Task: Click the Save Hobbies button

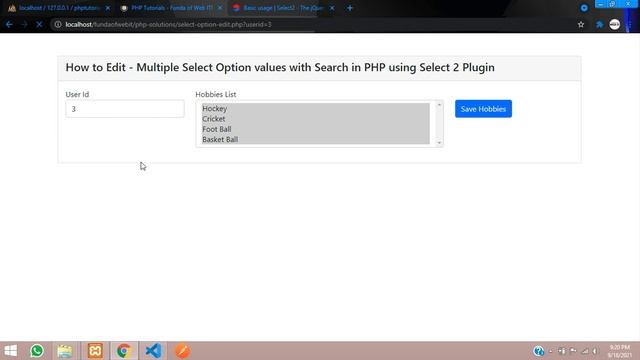Action: 483,109
